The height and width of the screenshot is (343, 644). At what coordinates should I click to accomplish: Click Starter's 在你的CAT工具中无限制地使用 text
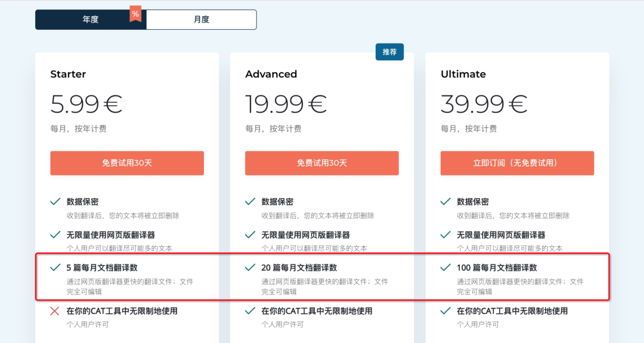pos(122,311)
